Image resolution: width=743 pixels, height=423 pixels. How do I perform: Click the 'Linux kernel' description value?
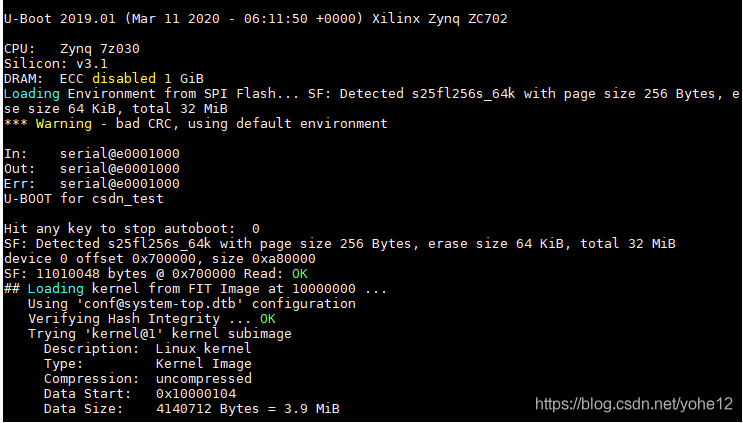203,349
